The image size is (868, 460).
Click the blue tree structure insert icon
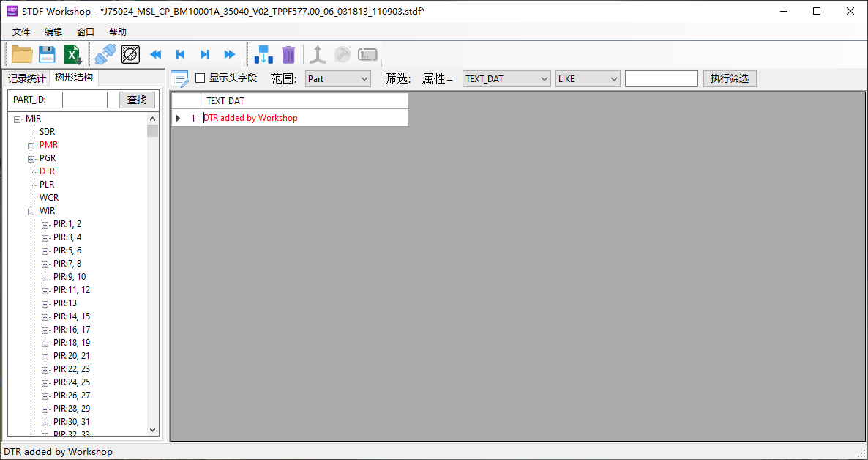click(x=263, y=54)
